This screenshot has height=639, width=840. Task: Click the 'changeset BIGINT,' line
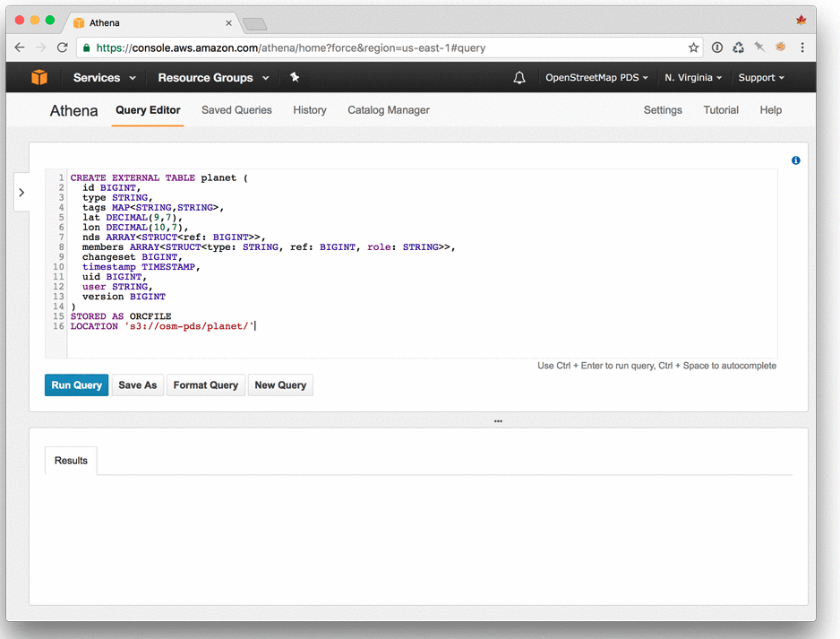pos(133,257)
